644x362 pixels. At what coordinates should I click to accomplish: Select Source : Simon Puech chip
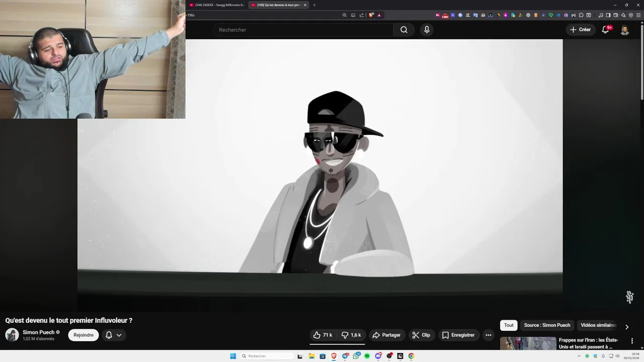[547, 325]
